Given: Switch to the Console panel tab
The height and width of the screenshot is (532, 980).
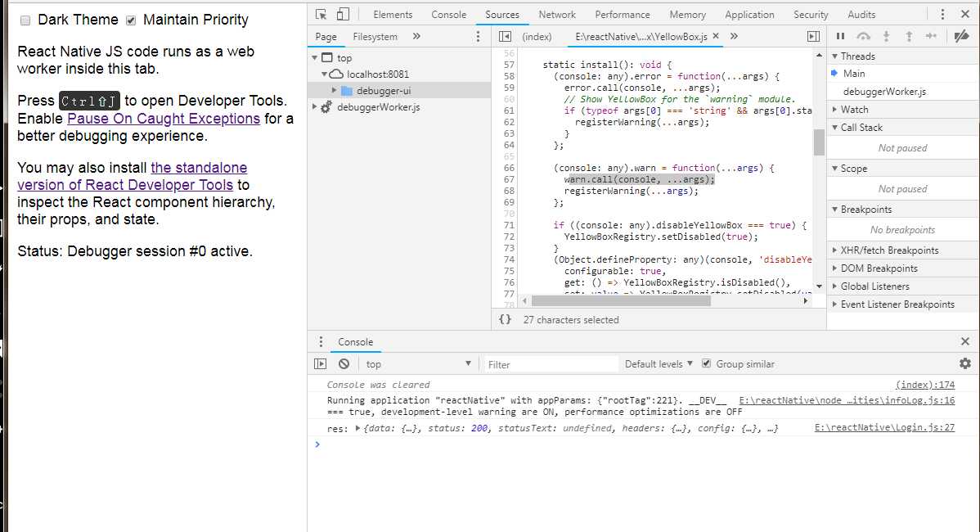Looking at the screenshot, I should (x=449, y=15).
